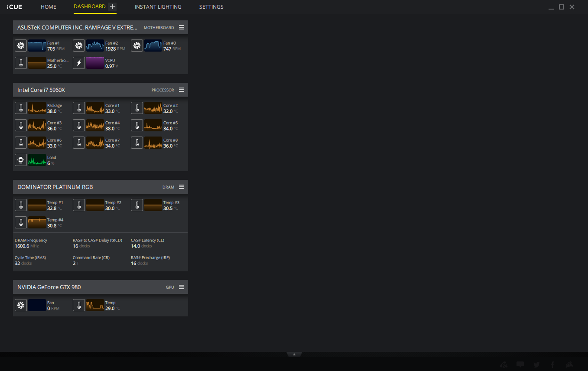Click the VCPU purple voltage graph
Viewport: 588px width, 371px height.
point(95,63)
